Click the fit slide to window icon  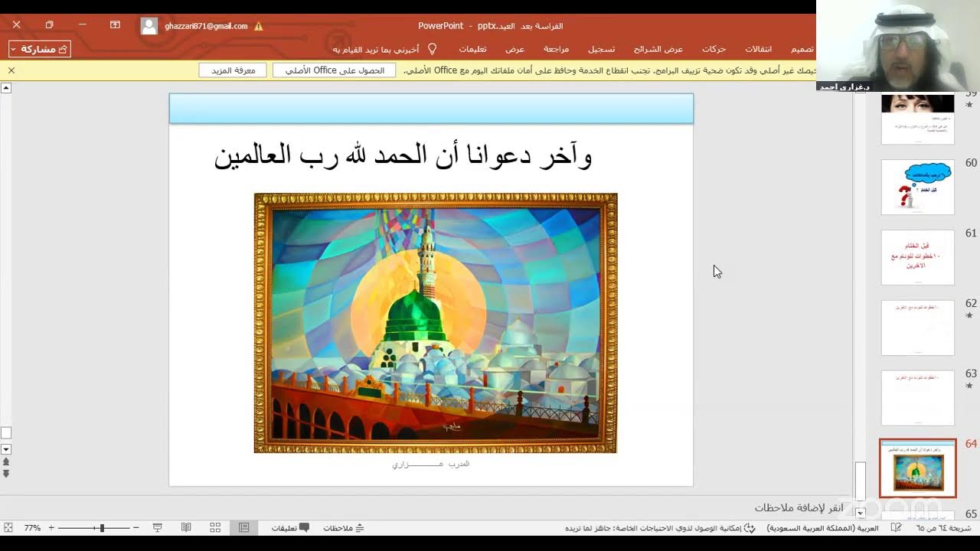point(8,528)
